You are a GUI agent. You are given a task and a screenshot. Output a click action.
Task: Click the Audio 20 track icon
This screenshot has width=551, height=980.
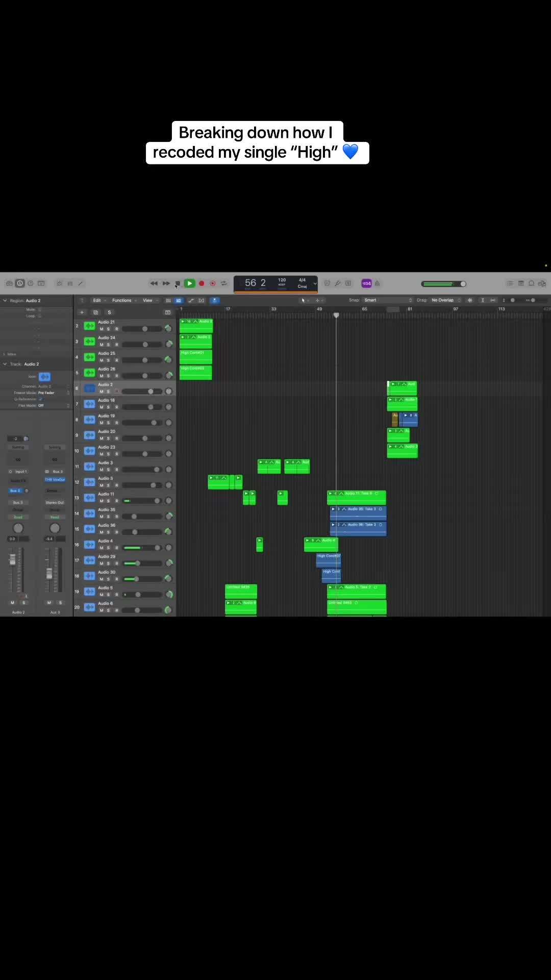coord(90,435)
